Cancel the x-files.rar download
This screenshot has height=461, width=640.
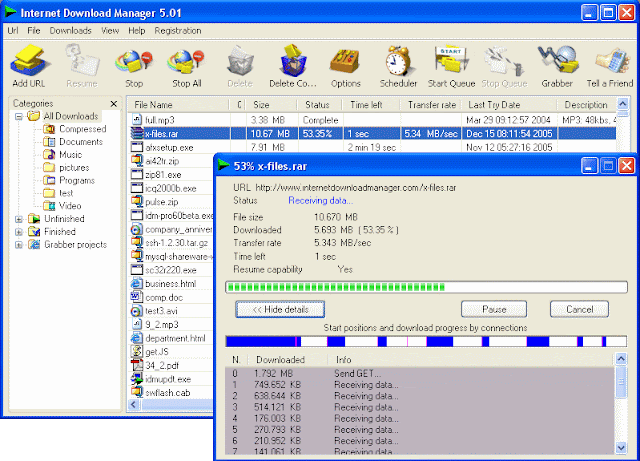(579, 309)
